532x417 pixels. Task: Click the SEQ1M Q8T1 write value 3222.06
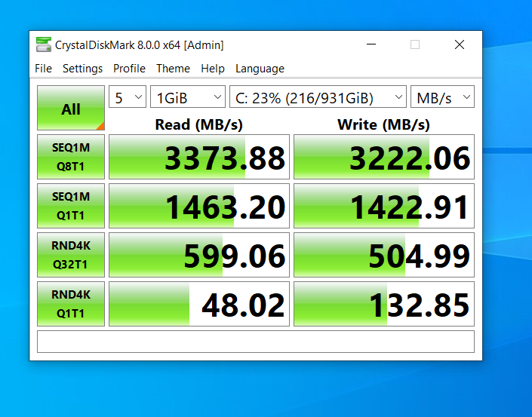tap(384, 157)
